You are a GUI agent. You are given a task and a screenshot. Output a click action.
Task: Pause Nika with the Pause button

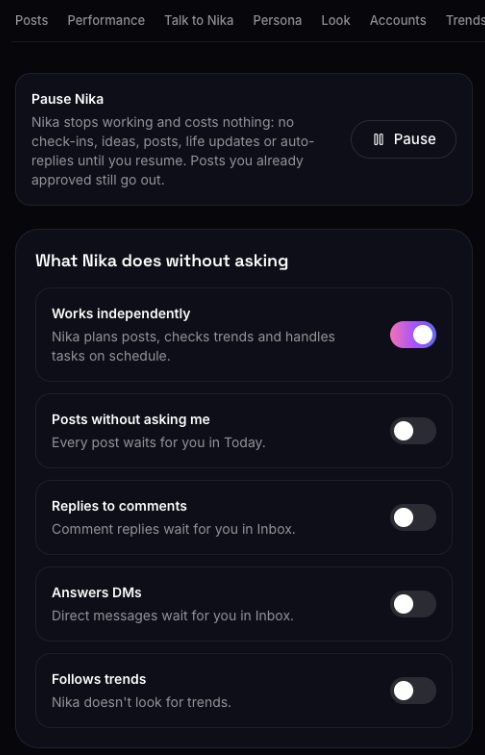coord(403,140)
